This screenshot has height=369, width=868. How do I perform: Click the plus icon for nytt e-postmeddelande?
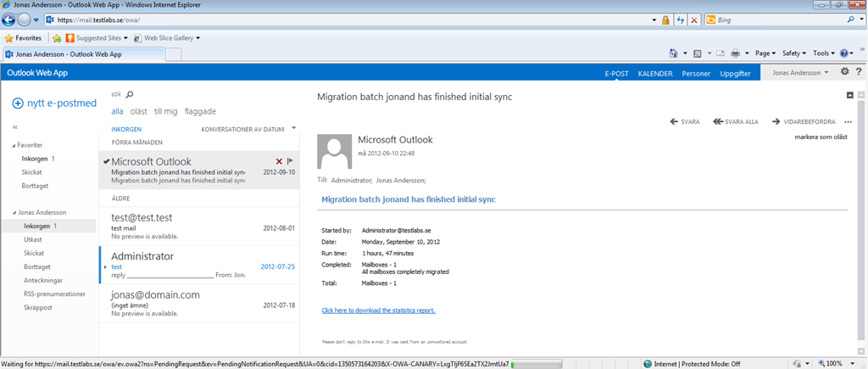pos(18,103)
